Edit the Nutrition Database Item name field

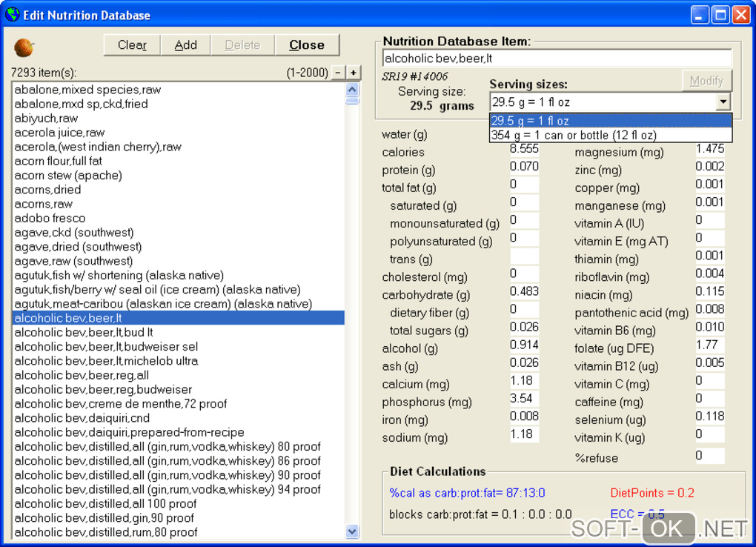click(557, 59)
